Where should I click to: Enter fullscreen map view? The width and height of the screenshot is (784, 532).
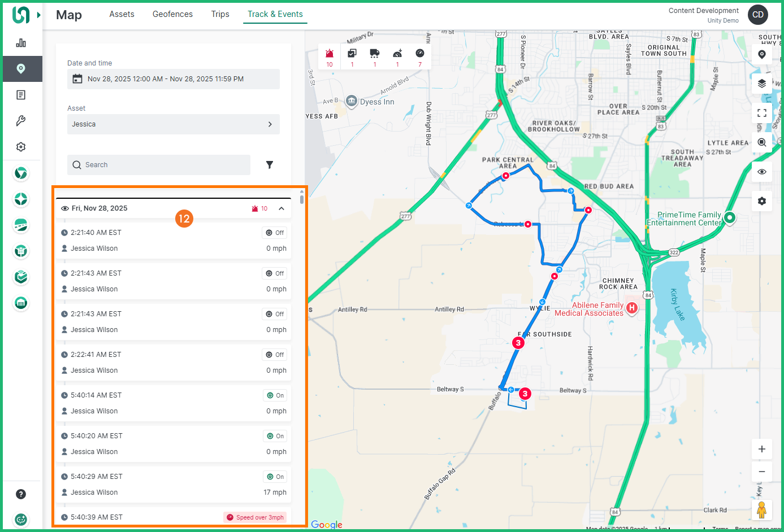(x=761, y=113)
